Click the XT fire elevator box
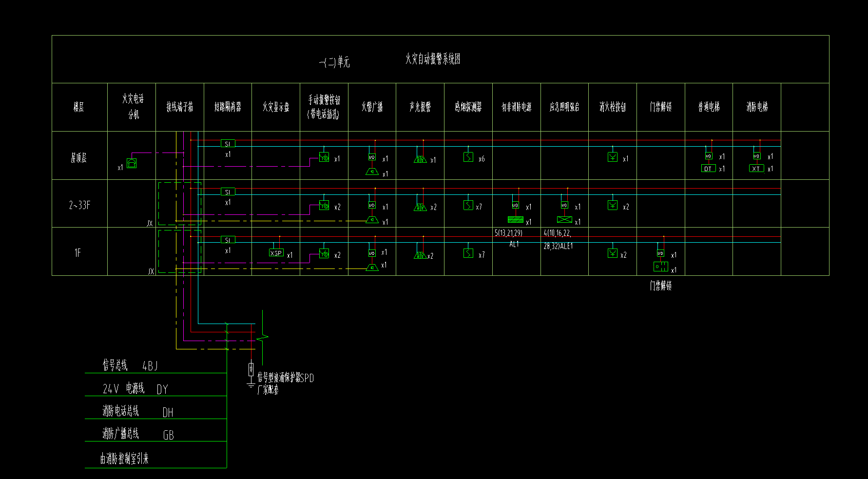This screenshot has height=479, width=868. click(756, 169)
